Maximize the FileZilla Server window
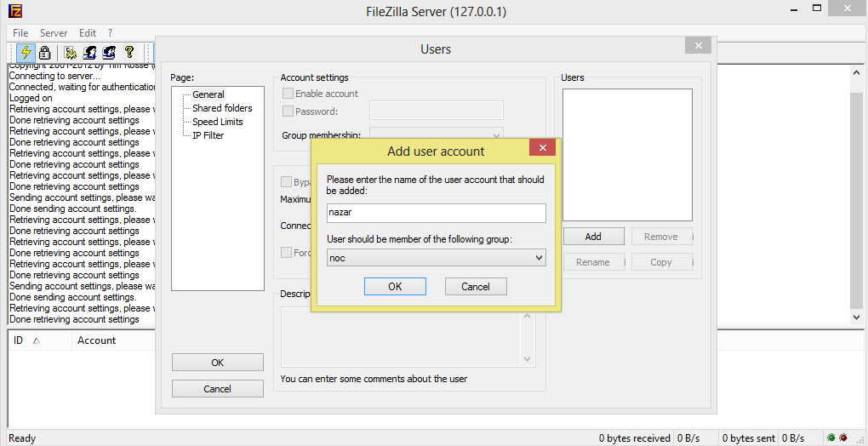 coord(817,8)
